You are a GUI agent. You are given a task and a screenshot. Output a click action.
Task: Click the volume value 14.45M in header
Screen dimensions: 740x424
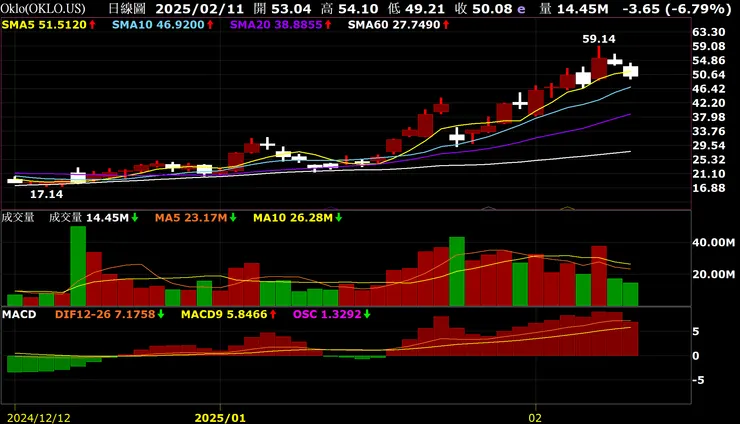(x=584, y=8)
